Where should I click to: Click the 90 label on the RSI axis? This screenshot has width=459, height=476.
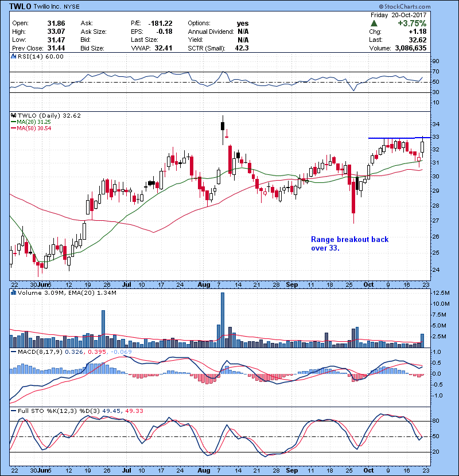[435, 61]
